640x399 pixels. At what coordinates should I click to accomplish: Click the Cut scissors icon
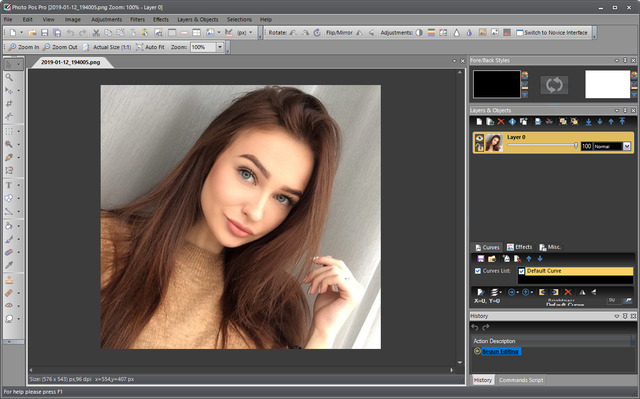tap(96, 33)
